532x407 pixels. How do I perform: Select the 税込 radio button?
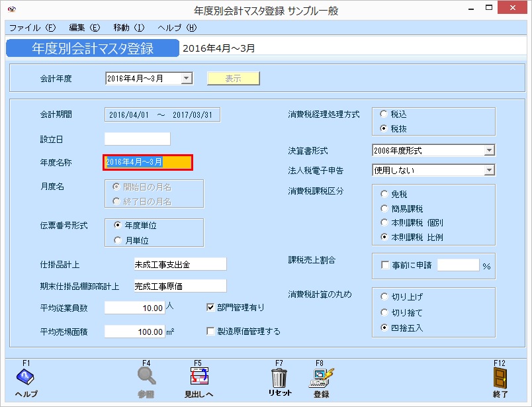[382, 113]
